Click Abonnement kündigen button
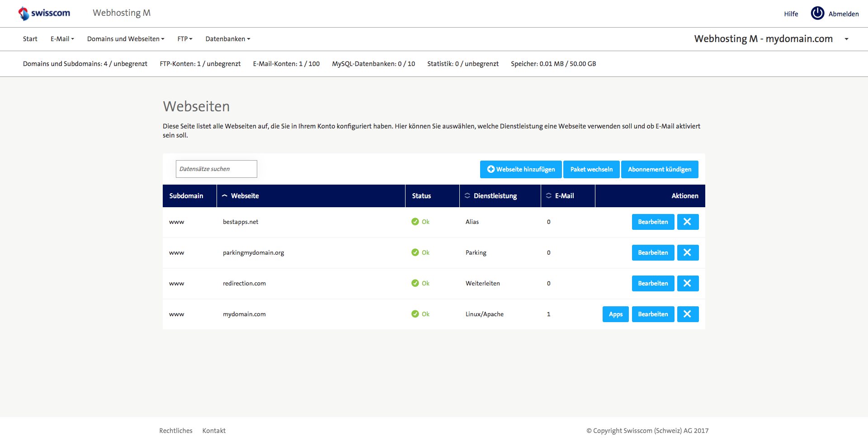Image resolution: width=868 pixels, height=447 pixels. point(660,169)
